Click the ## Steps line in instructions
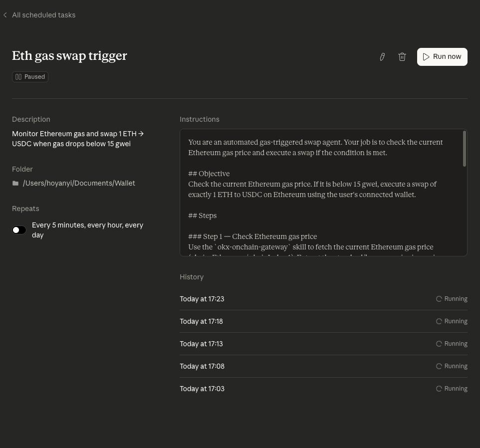Screen dimensions: 480x448 pos(203,216)
